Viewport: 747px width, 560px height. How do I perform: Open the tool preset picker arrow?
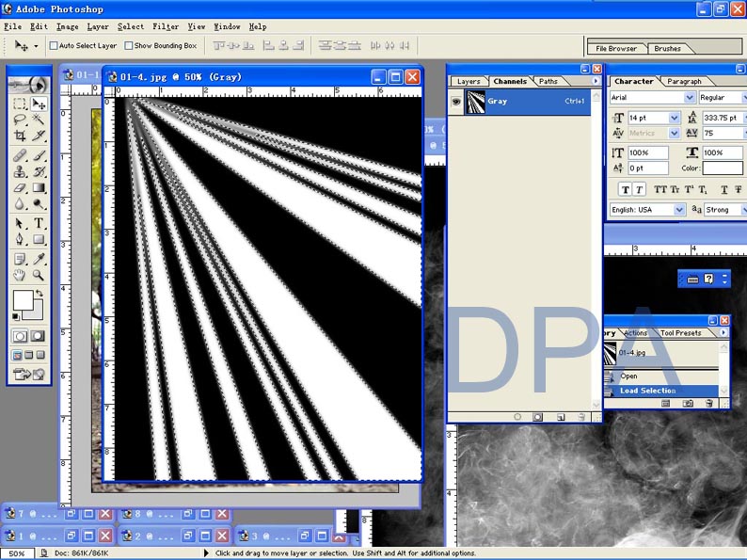pyautogui.click(x=36, y=46)
